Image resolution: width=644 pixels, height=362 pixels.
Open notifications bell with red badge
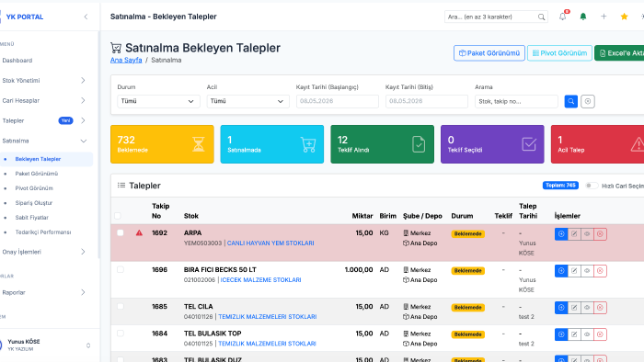pyautogui.click(x=563, y=17)
